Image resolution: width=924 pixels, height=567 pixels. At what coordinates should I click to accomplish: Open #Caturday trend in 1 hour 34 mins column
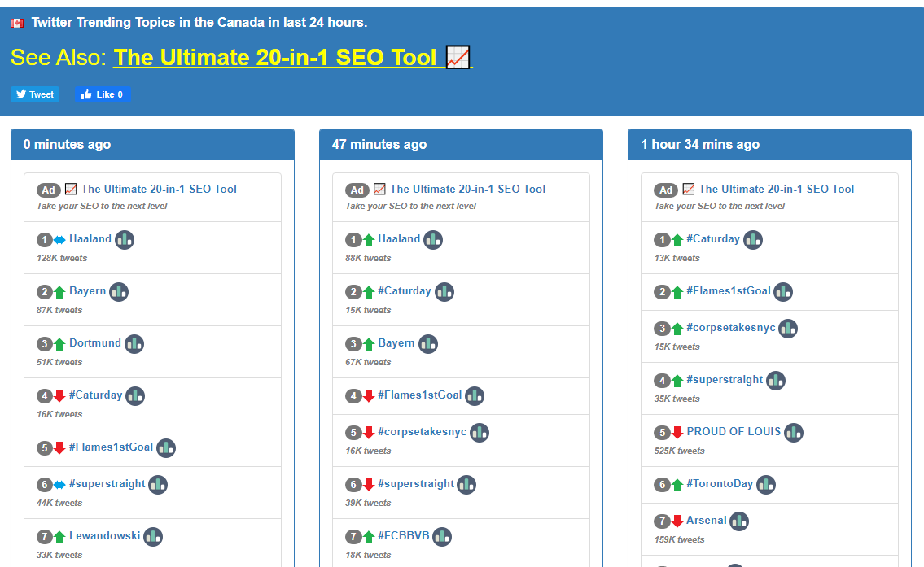click(x=713, y=238)
